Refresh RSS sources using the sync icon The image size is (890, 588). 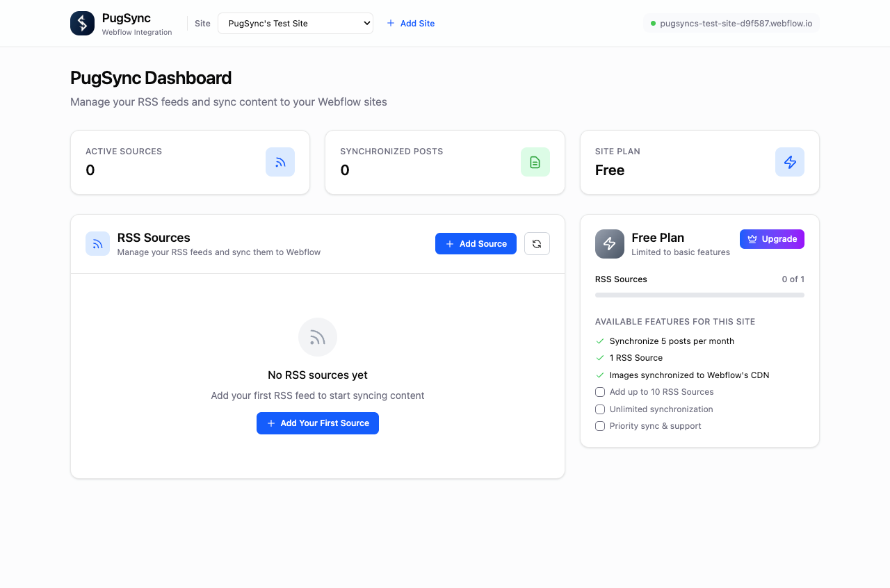pyautogui.click(x=537, y=243)
